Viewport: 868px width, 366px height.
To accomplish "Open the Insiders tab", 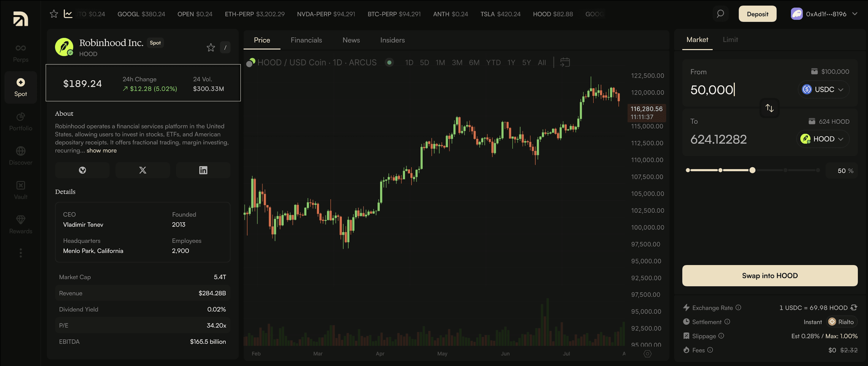I will coord(392,40).
